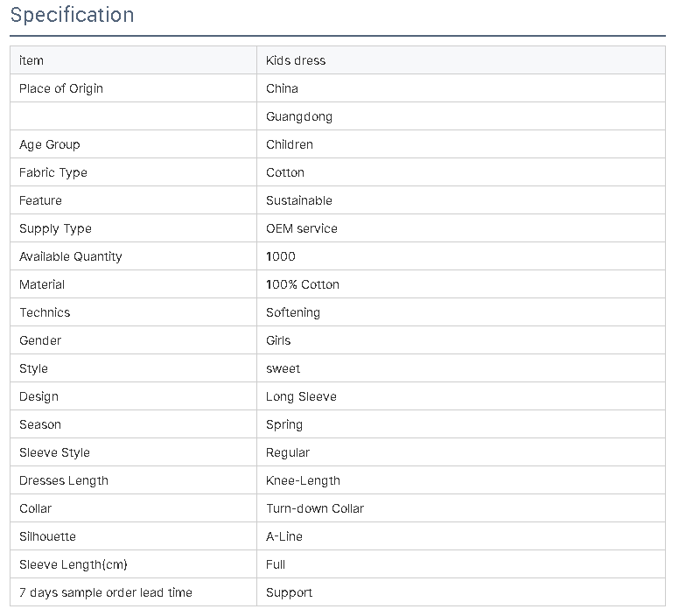
Task: Click the Specification heading
Action: tap(72, 15)
